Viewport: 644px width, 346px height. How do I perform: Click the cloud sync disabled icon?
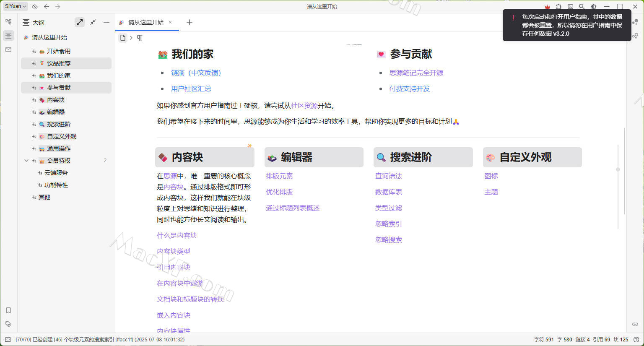pos(35,7)
